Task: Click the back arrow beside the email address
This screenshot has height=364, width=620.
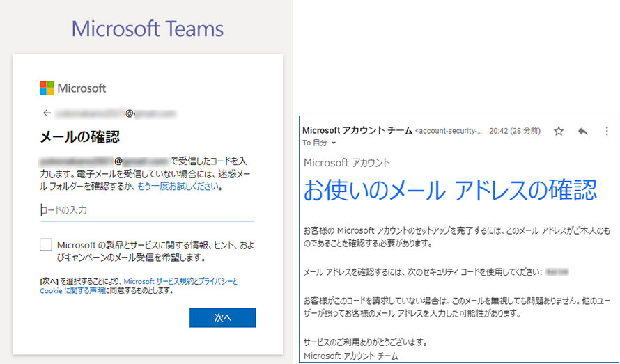Action: (47, 113)
